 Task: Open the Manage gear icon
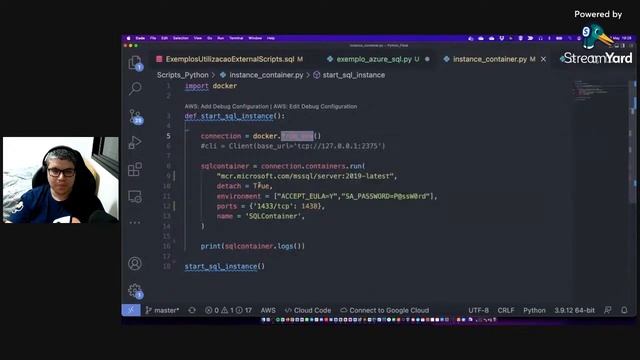(135, 291)
